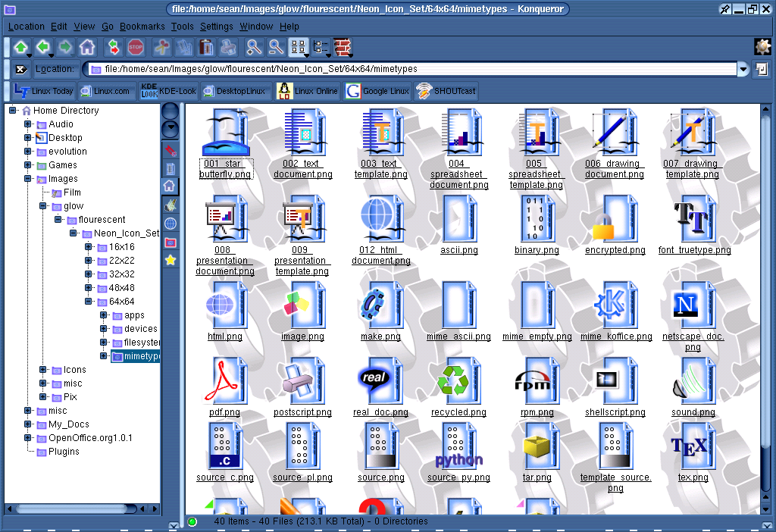Expand the My_Docs folder tree node
The image size is (776, 532).
point(28,424)
